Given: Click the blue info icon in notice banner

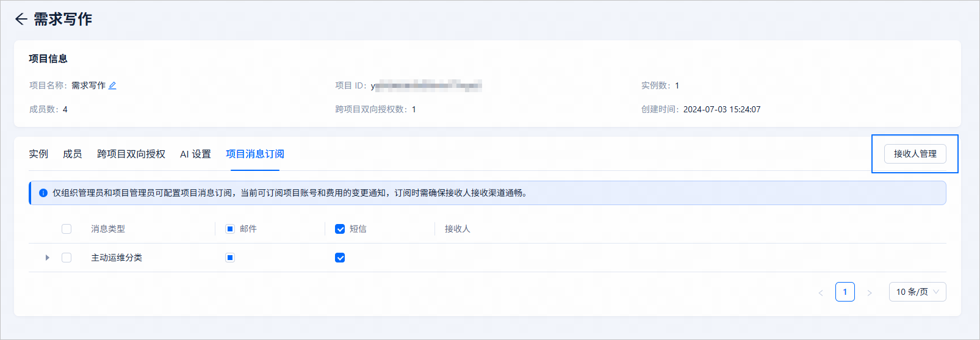Looking at the screenshot, I should (43, 193).
